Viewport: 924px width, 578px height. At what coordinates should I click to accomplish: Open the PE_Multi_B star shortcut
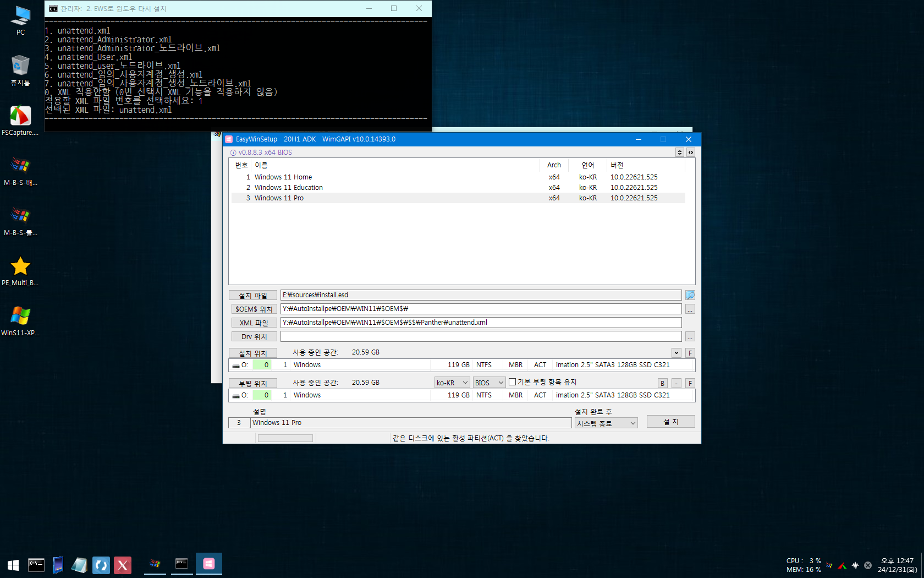tap(20, 271)
